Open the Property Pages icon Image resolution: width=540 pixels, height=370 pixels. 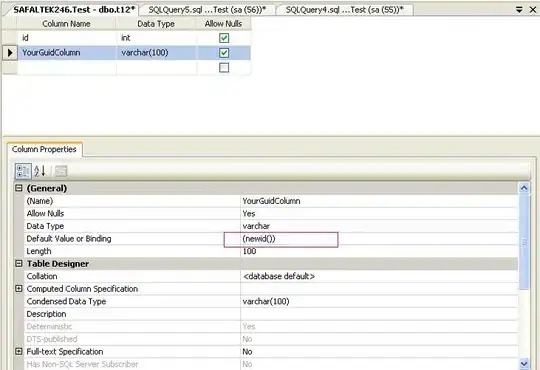click(x=61, y=171)
